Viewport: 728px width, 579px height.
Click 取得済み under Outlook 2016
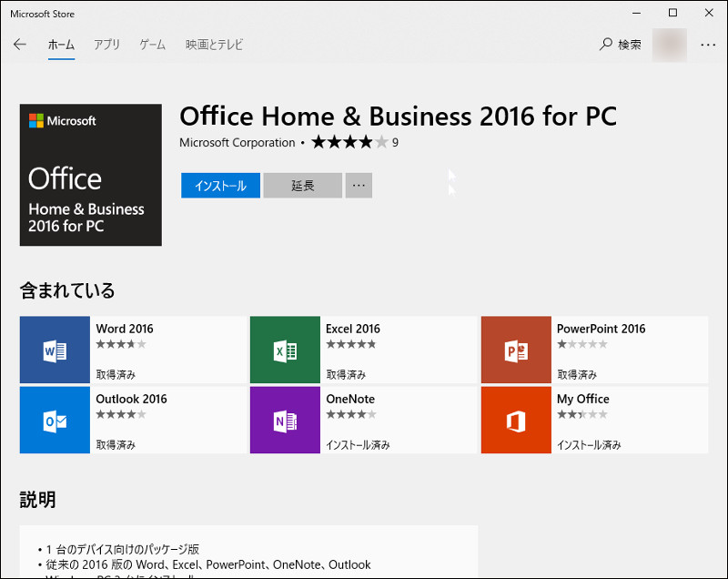116,444
